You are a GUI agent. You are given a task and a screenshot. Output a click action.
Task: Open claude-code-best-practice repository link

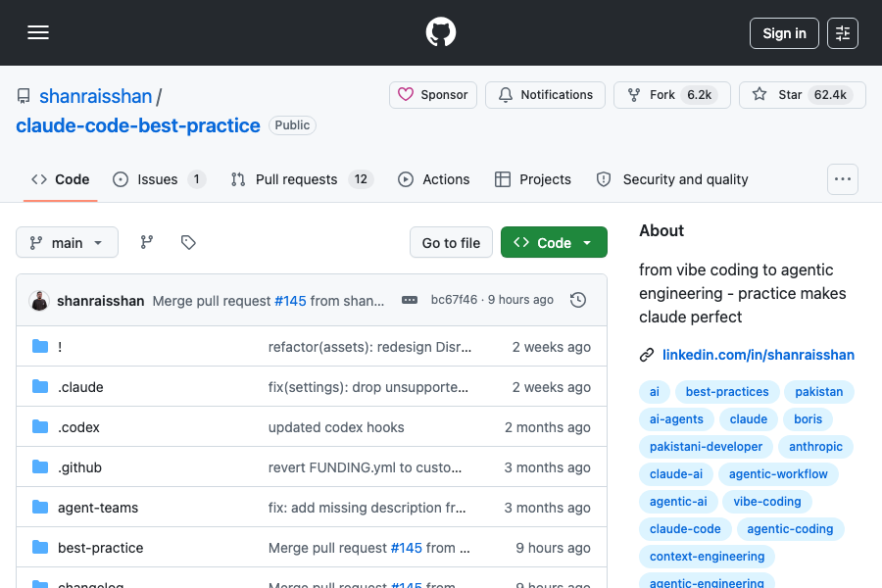pyautogui.click(x=138, y=125)
